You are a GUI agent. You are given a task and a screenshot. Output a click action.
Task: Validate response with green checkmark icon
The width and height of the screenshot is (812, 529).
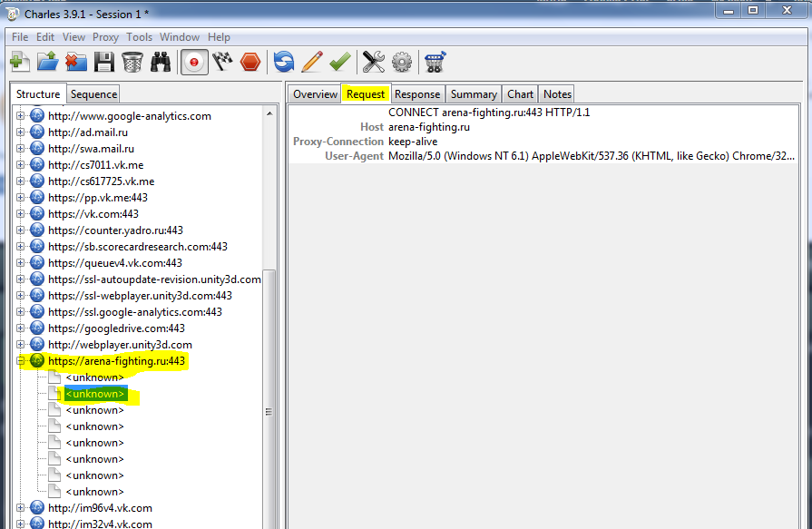point(339,63)
